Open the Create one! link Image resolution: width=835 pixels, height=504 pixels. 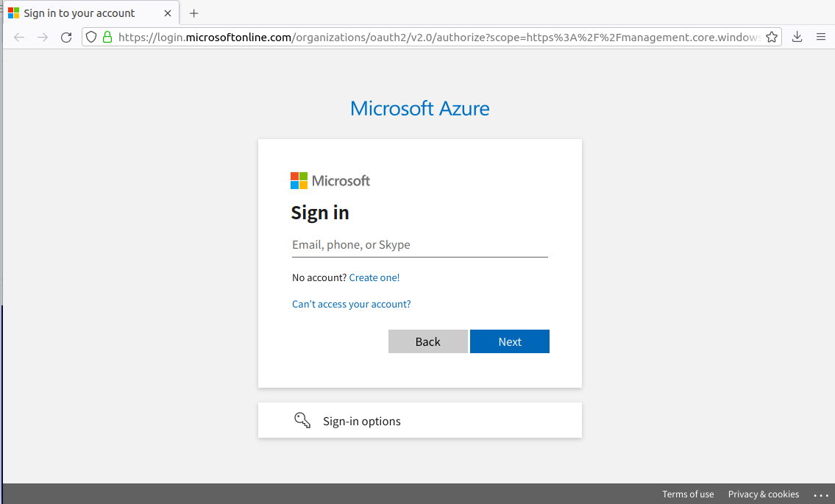pos(374,277)
